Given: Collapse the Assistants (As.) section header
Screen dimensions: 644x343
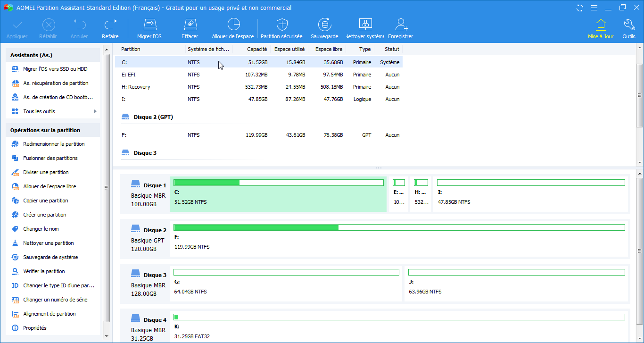Looking at the screenshot, I should [53, 55].
